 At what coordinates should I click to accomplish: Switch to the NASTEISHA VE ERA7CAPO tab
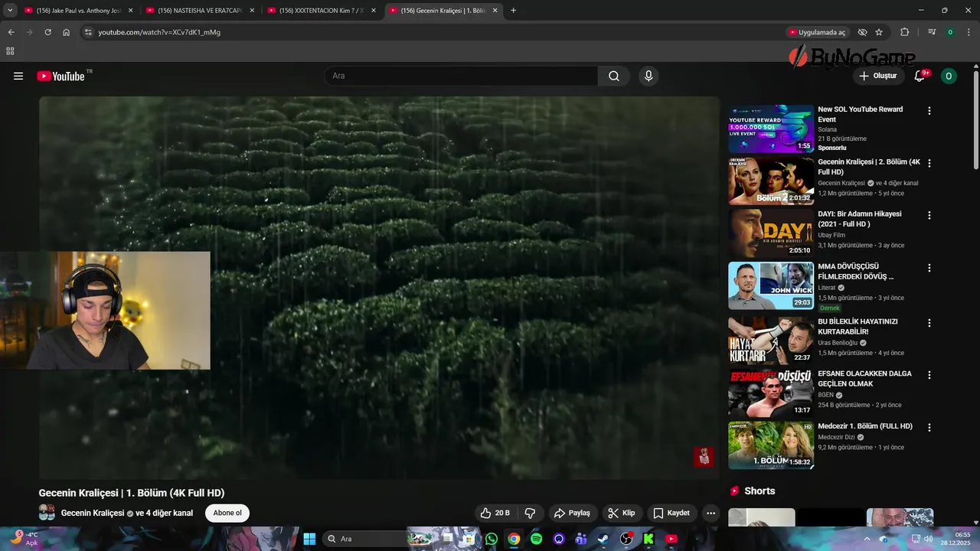click(x=199, y=11)
